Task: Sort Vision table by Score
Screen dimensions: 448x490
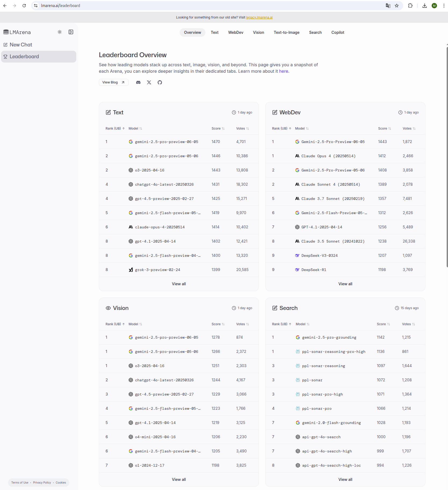Action: point(218,324)
